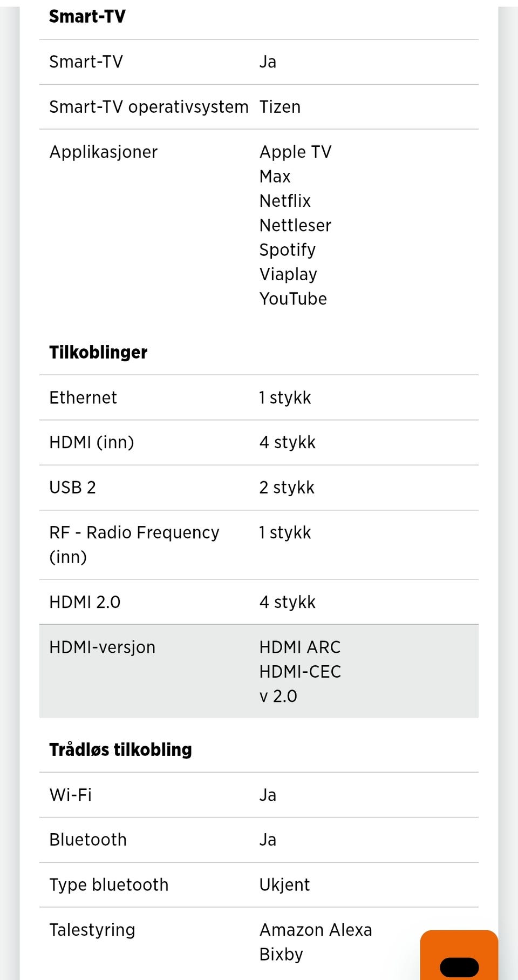Viewport: 518px width, 980px height.
Task: Tap the Type bluetooth Ukjent value
Action: tap(284, 885)
